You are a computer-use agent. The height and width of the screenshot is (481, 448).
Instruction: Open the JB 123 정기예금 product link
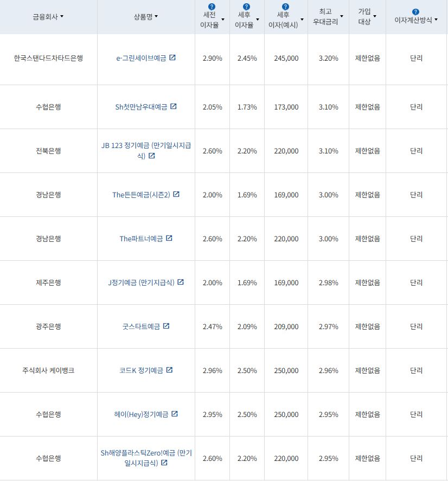(x=145, y=147)
